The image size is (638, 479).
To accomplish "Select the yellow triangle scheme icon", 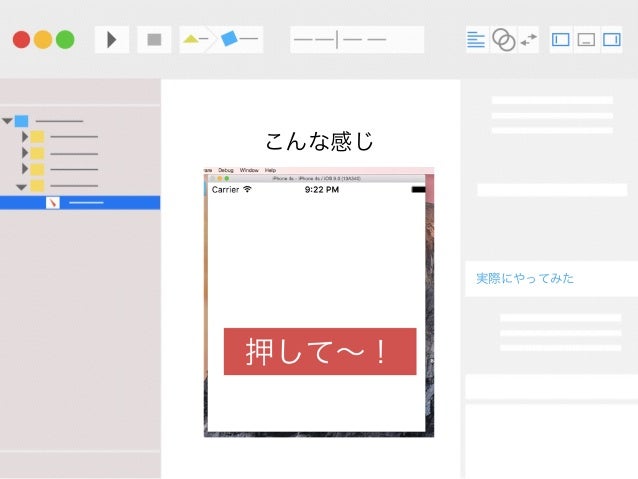I will 190,39.
